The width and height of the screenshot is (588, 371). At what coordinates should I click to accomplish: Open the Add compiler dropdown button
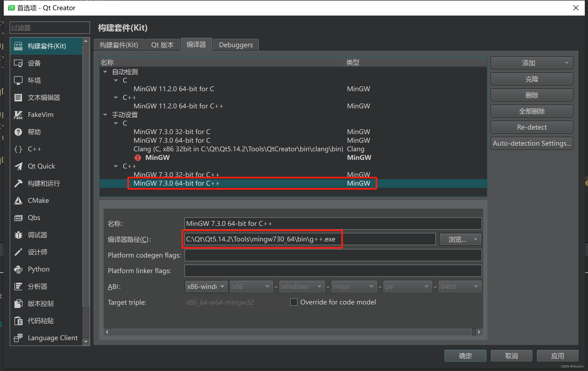pyautogui.click(x=531, y=63)
